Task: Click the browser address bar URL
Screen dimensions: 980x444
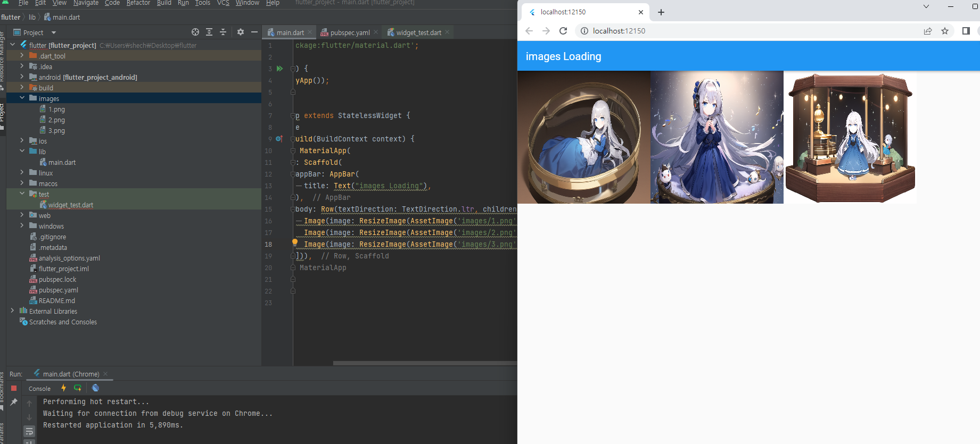Action: click(619, 31)
